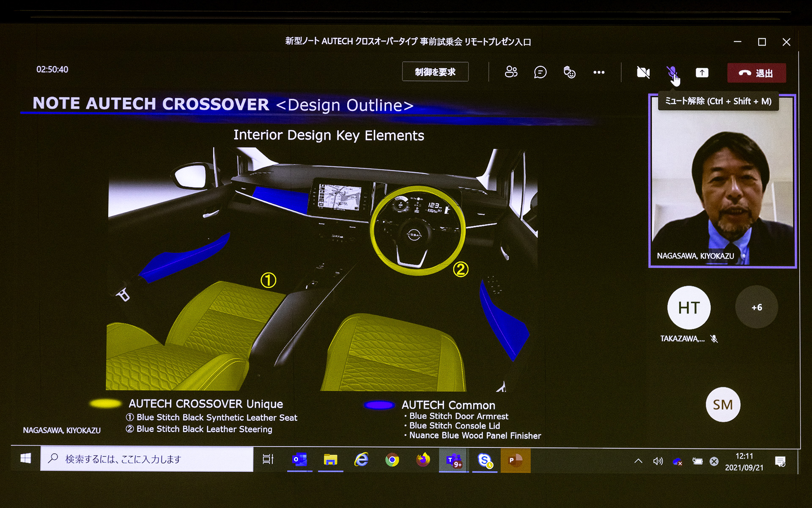Show hidden system tray icons
Image resolution: width=812 pixels, height=508 pixels.
coord(638,461)
